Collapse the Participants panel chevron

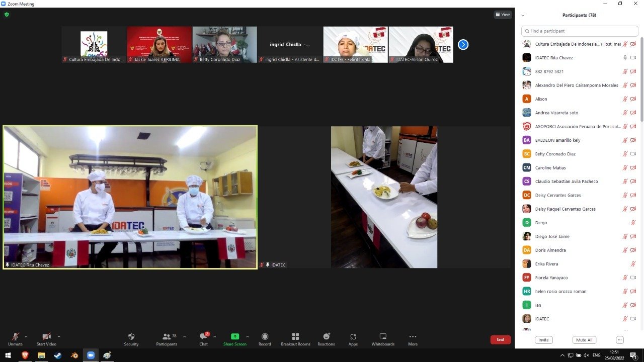coord(523,16)
